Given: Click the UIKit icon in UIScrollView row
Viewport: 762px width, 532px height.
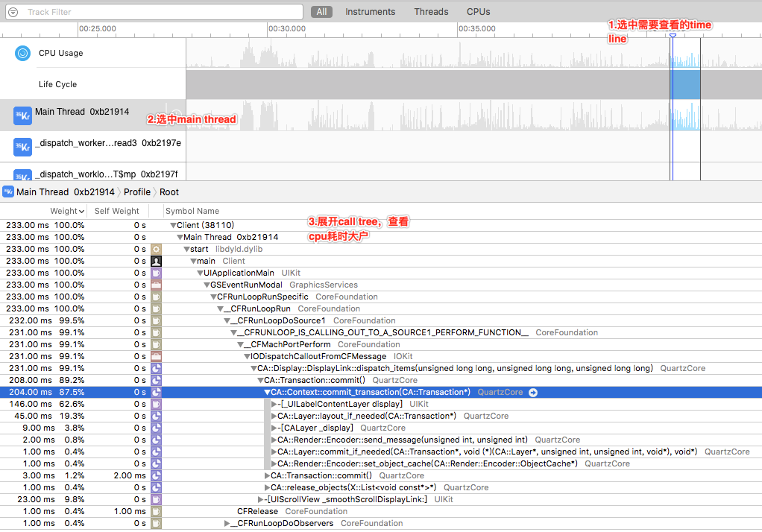Looking at the screenshot, I should coord(156,499).
